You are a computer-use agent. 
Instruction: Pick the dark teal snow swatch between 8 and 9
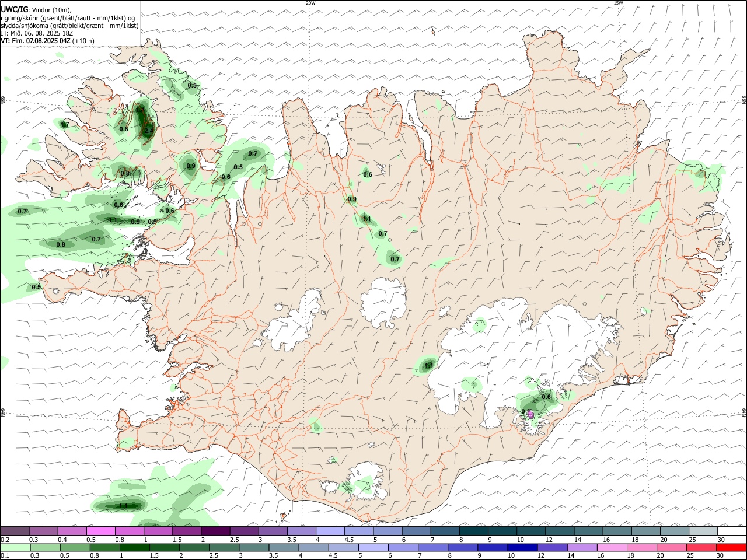tap(474, 531)
